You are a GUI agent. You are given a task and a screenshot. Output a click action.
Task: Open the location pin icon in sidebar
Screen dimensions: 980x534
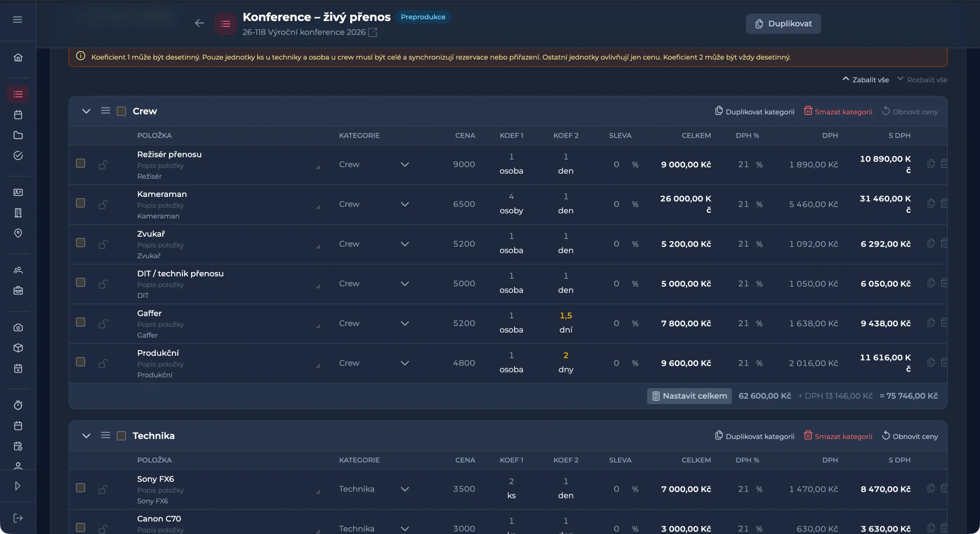[18, 233]
